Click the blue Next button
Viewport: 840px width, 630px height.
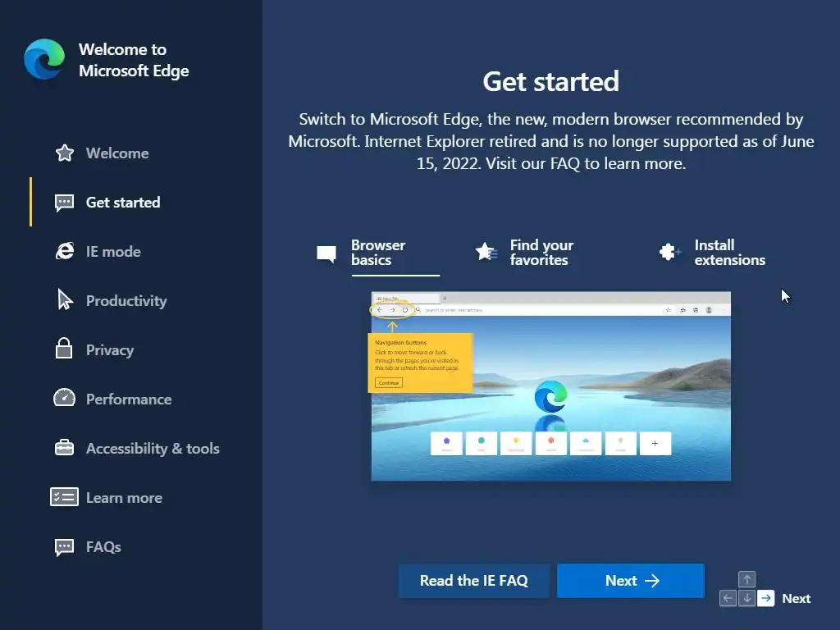[x=631, y=581]
